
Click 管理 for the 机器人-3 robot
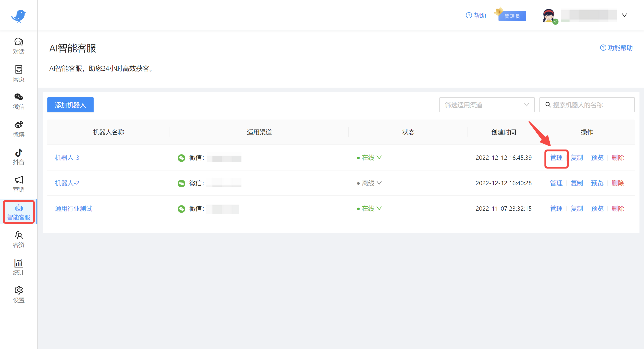tap(556, 158)
